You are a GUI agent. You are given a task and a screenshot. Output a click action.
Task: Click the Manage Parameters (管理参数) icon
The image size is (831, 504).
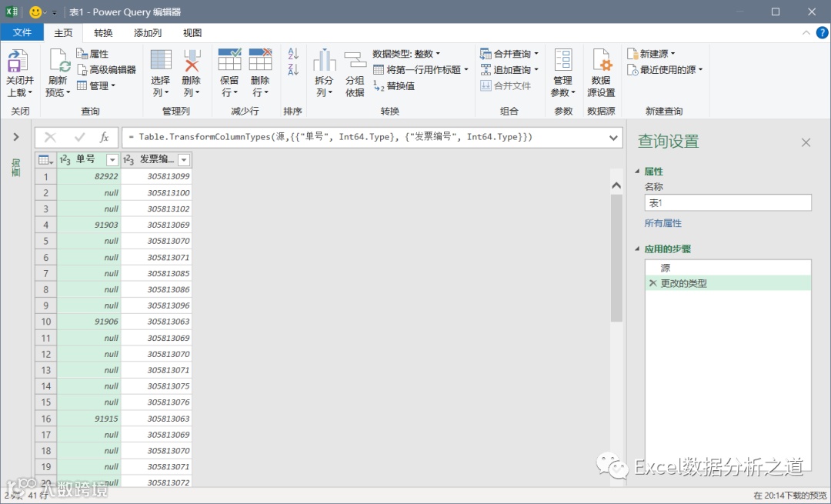[562, 60]
